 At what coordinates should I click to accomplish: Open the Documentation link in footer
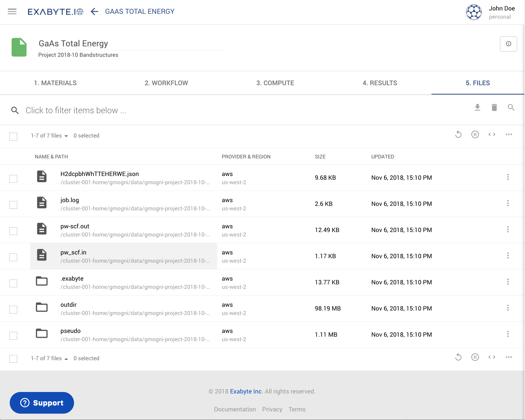click(x=235, y=409)
